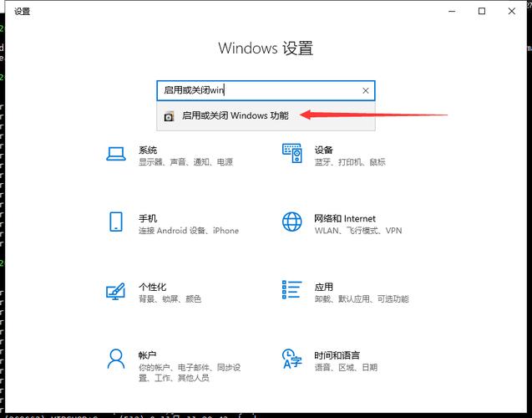This screenshot has height=418, width=532.
Task: Open the 设备 (Devices) icon
Action: coord(291,153)
